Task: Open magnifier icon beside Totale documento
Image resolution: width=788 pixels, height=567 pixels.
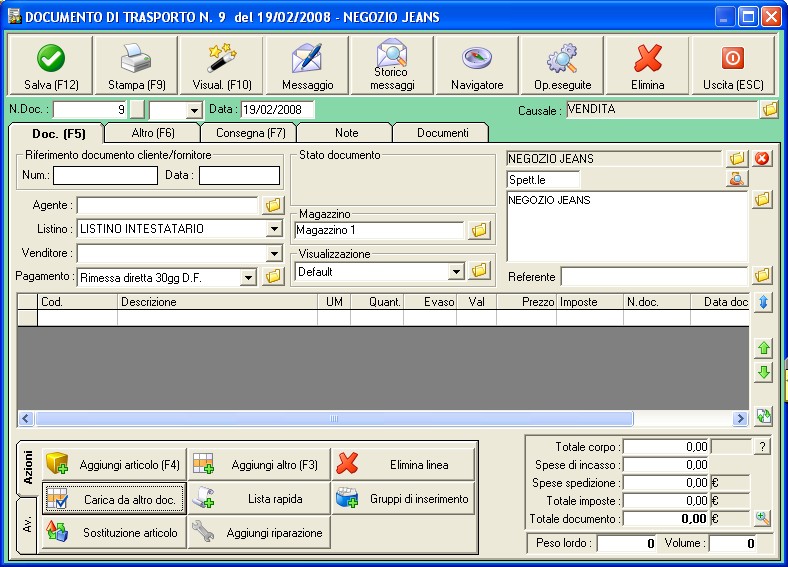Action: [762, 518]
